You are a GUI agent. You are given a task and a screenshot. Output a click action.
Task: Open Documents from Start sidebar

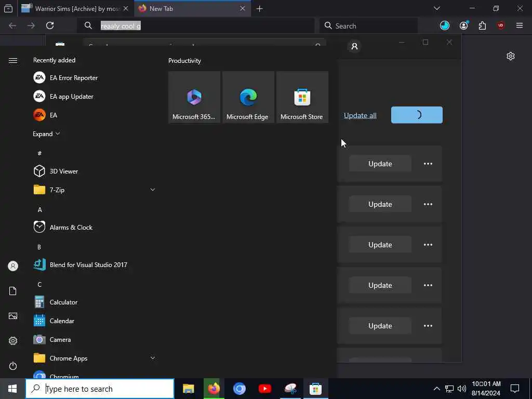(x=13, y=291)
